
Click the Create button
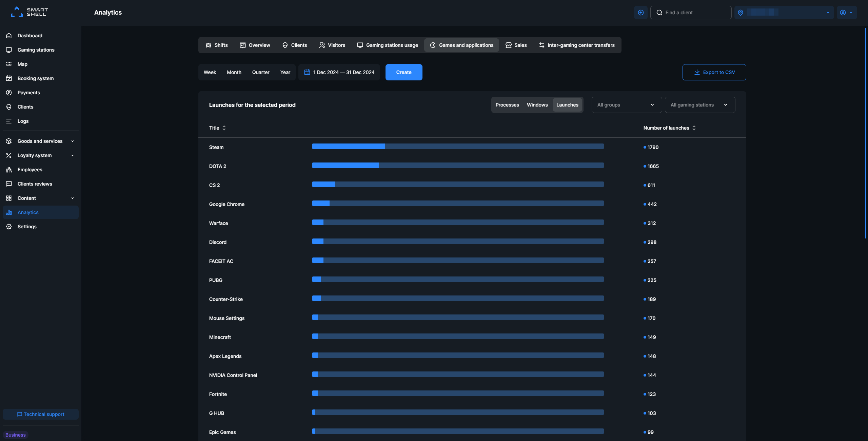tap(404, 72)
